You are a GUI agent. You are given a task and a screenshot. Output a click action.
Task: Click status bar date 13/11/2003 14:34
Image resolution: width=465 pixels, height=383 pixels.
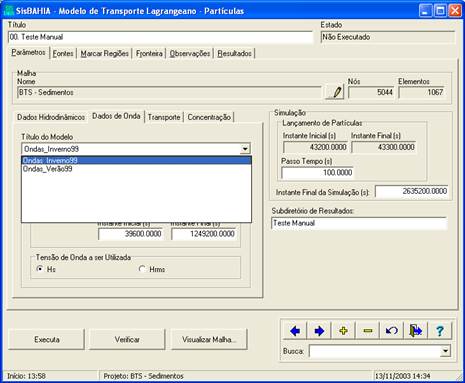[x=402, y=376]
